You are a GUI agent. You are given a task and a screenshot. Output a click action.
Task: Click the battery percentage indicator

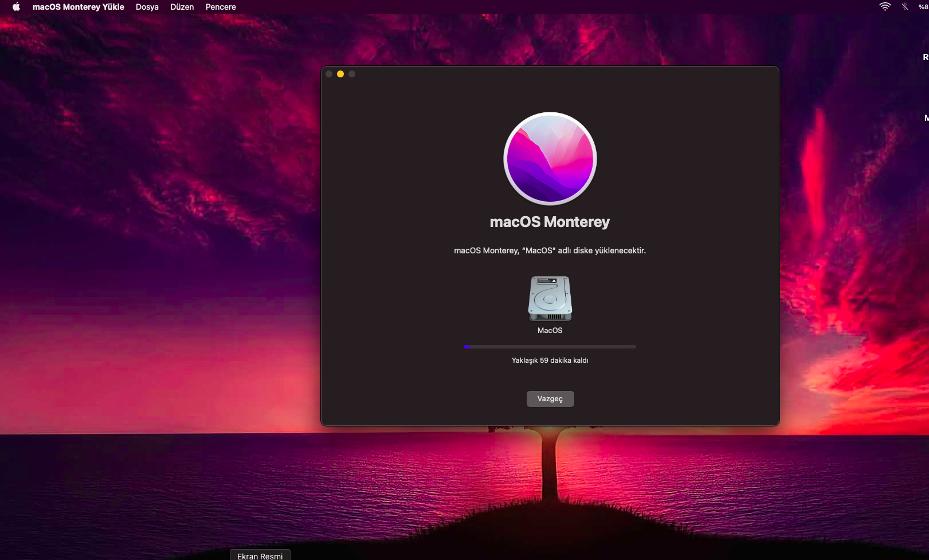click(923, 7)
